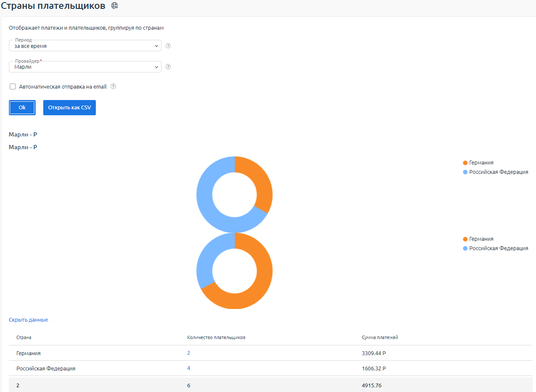Expand the Провайдер dropdown showing Марли
536x392 pixels.
click(x=85, y=67)
